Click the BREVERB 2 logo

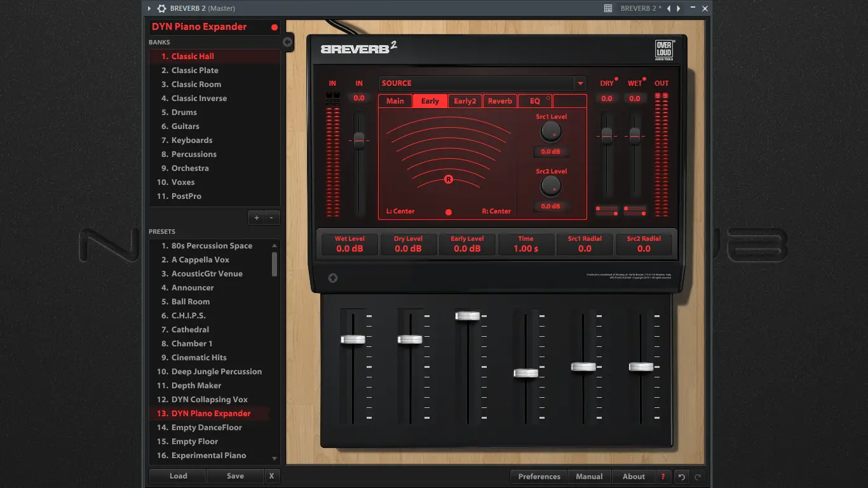(359, 48)
